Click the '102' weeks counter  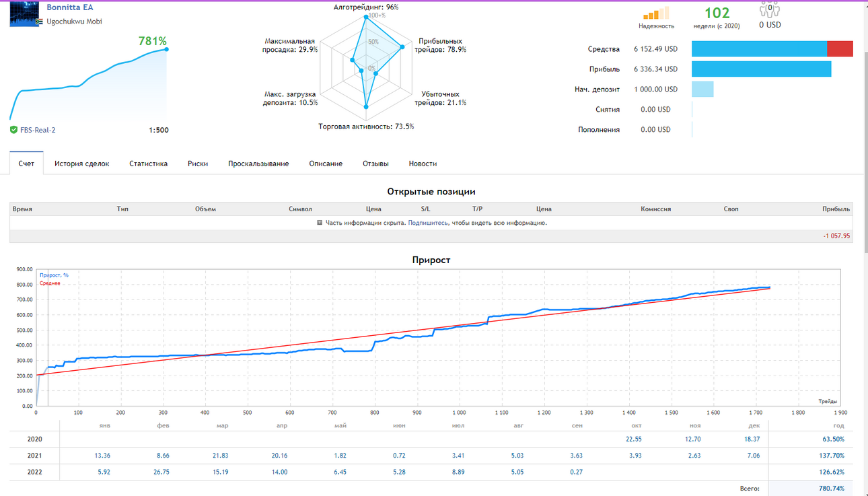click(717, 13)
